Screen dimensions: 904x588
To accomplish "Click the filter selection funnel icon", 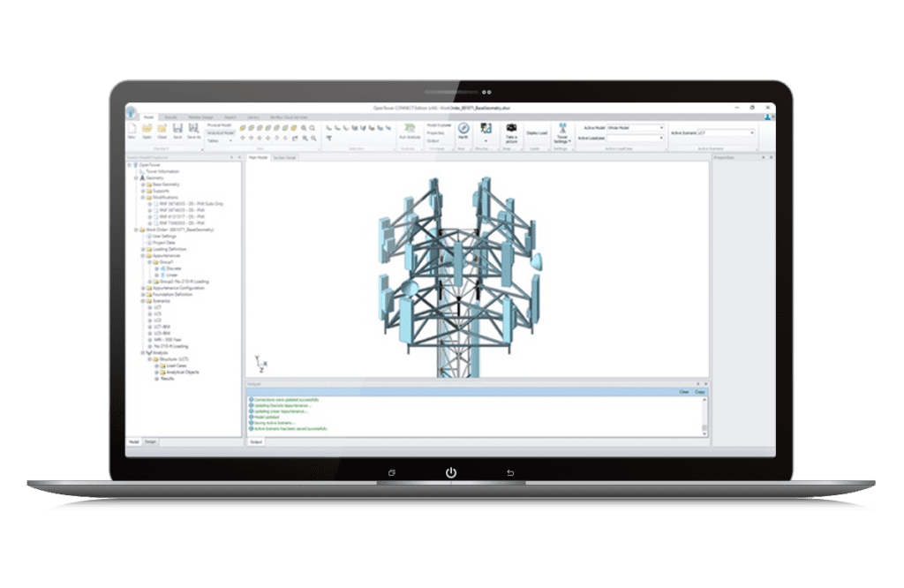I will pyautogui.click(x=329, y=139).
